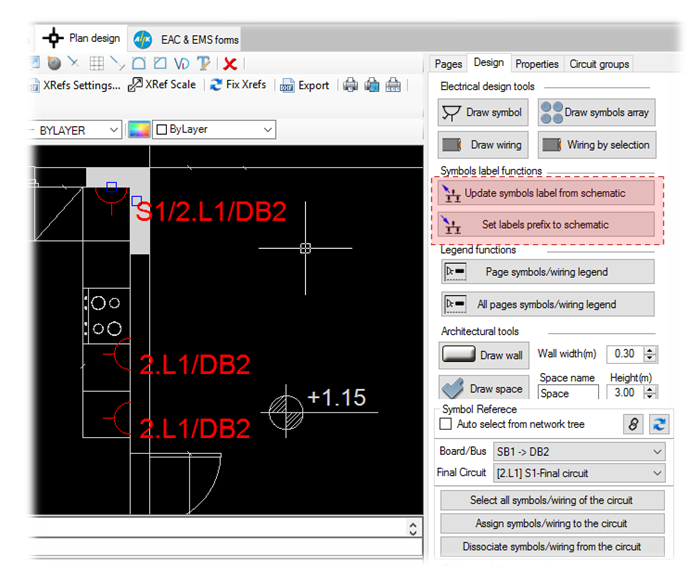The image size is (697, 570).
Task: Click Dissociate symbols/wiring from the circuit
Action: point(552,546)
